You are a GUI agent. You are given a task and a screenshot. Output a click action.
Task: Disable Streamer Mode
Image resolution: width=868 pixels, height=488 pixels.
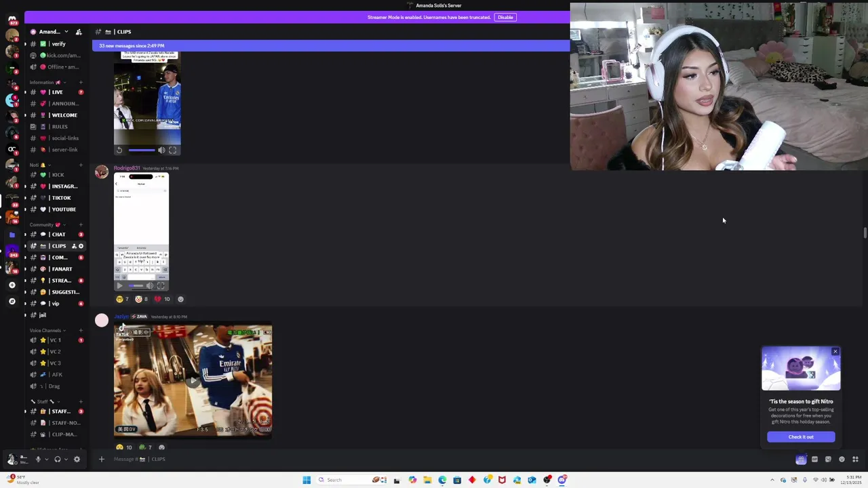point(505,17)
